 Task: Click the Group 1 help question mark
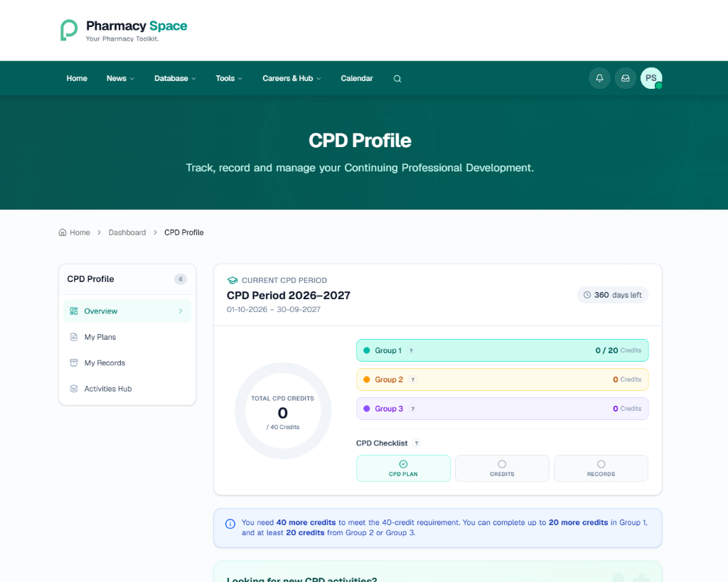point(412,350)
